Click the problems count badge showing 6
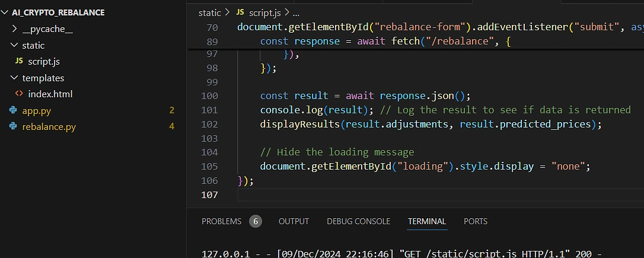 256,221
